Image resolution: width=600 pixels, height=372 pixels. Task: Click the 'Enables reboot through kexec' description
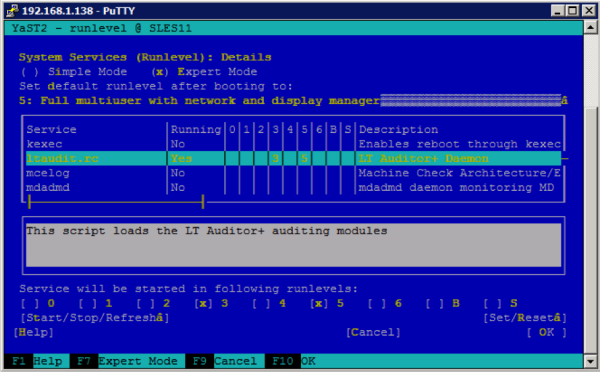point(460,144)
